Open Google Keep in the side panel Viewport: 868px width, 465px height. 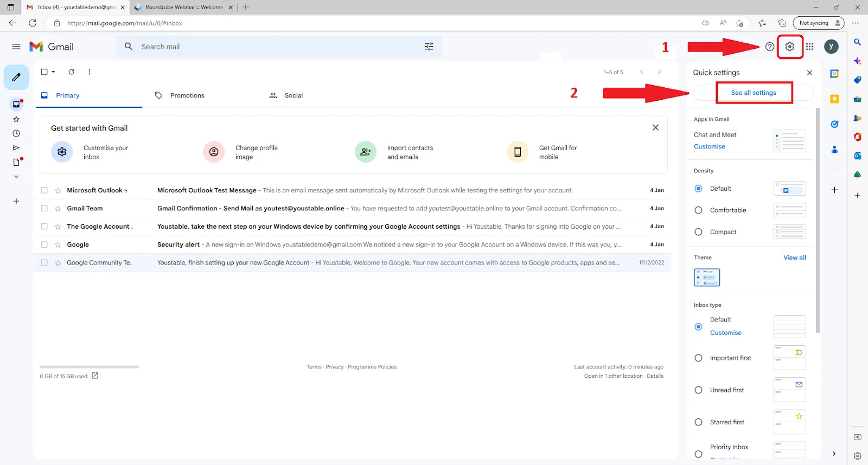834,99
